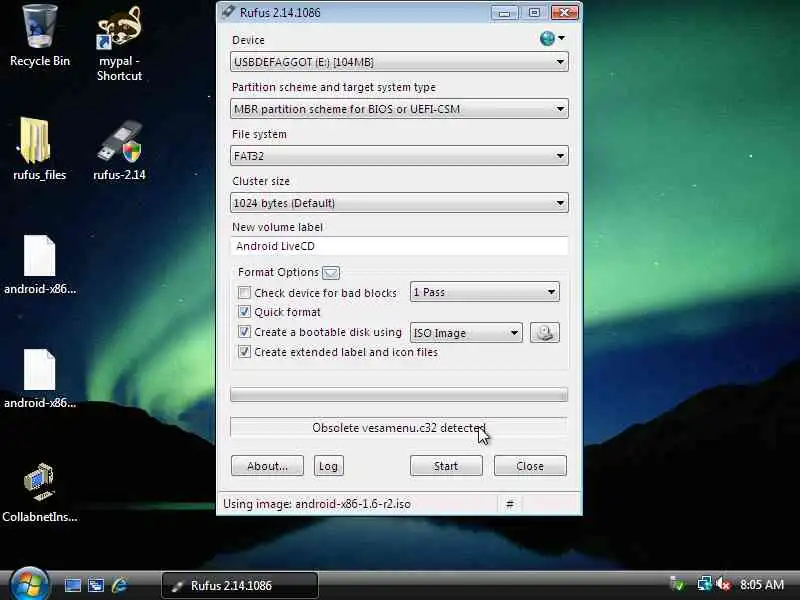Click the Safely Remove Hardware tray icon
This screenshot has height=600, width=800.
point(678,584)
